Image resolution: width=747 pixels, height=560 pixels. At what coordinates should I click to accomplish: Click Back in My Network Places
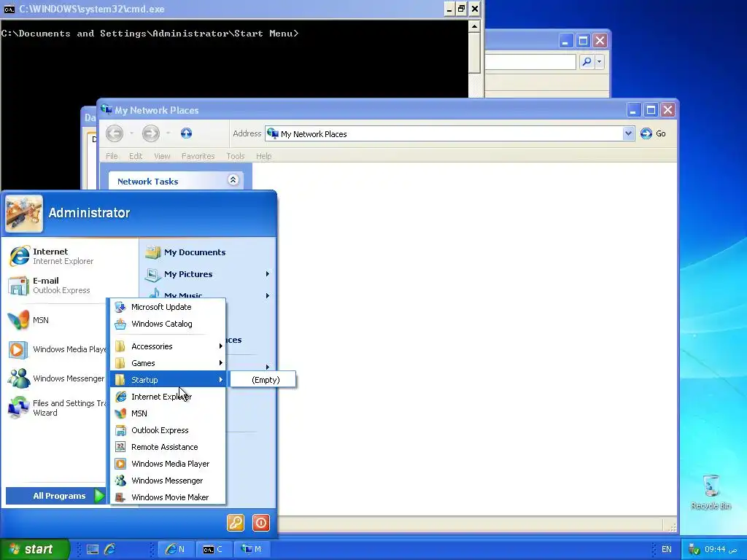(x=115, y=133)
